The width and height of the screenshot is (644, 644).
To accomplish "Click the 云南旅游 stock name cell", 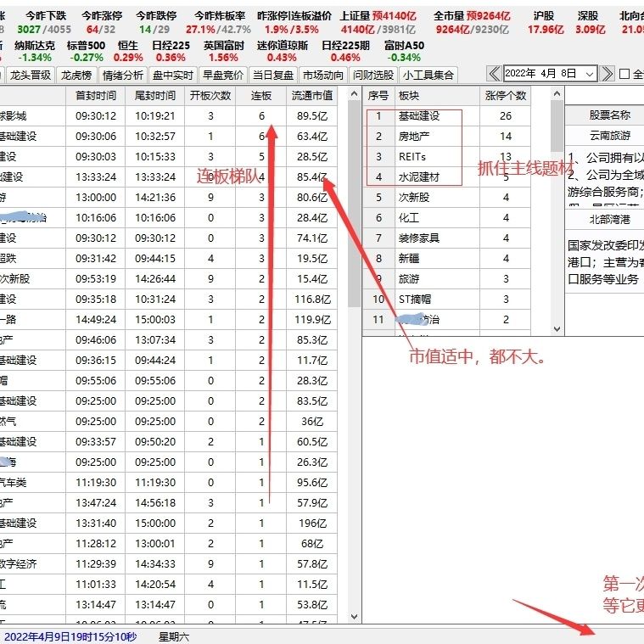I will point(609,135).
